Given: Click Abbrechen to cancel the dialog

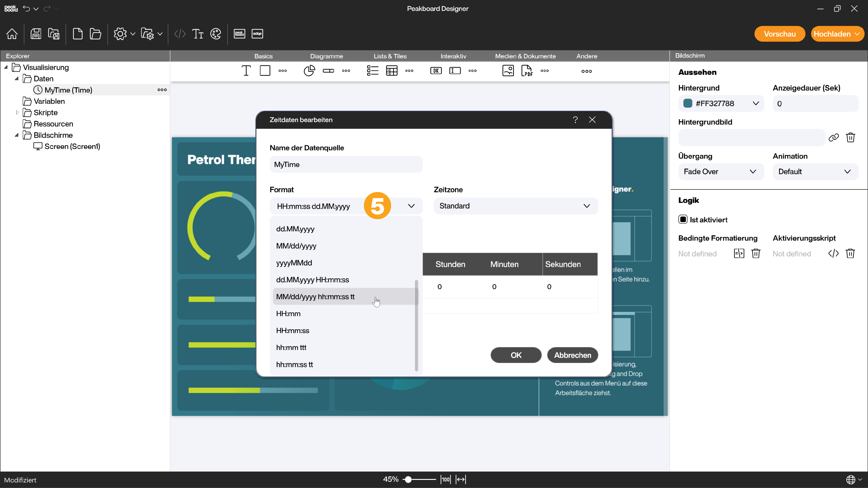Looking at the screenshot, I should pyautogui.click(x=573, y=355).
